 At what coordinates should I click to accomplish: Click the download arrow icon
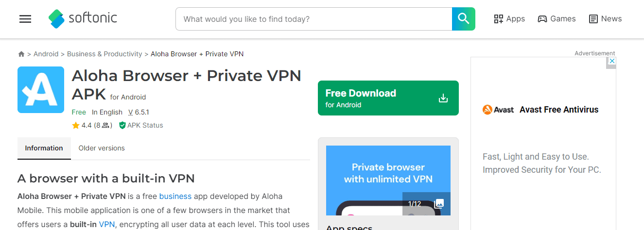pyautogui.click(x=443, y=98)
